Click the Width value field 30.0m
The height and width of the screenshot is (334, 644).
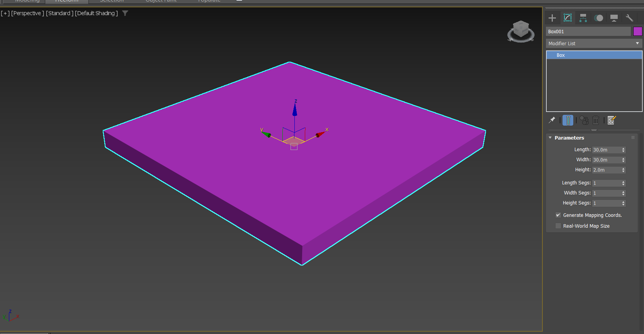coord(607,160)
